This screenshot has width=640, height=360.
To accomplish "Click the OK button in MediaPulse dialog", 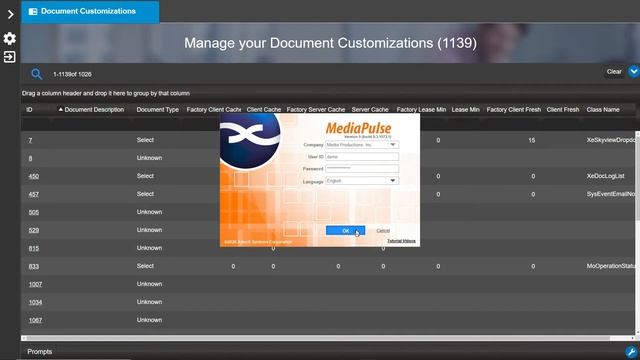I will click(x=345, y=231).
